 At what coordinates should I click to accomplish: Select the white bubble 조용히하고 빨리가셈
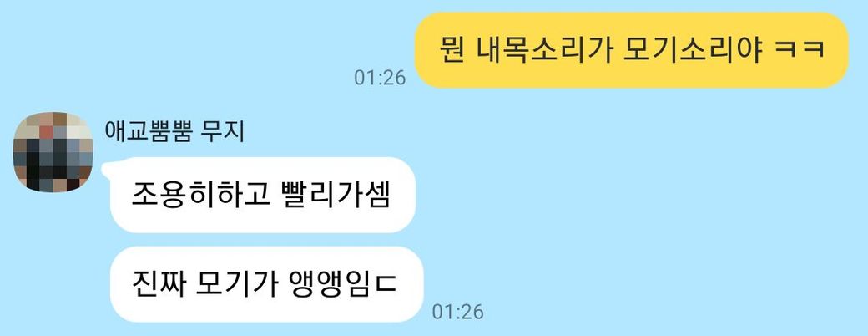click(263, 195)
